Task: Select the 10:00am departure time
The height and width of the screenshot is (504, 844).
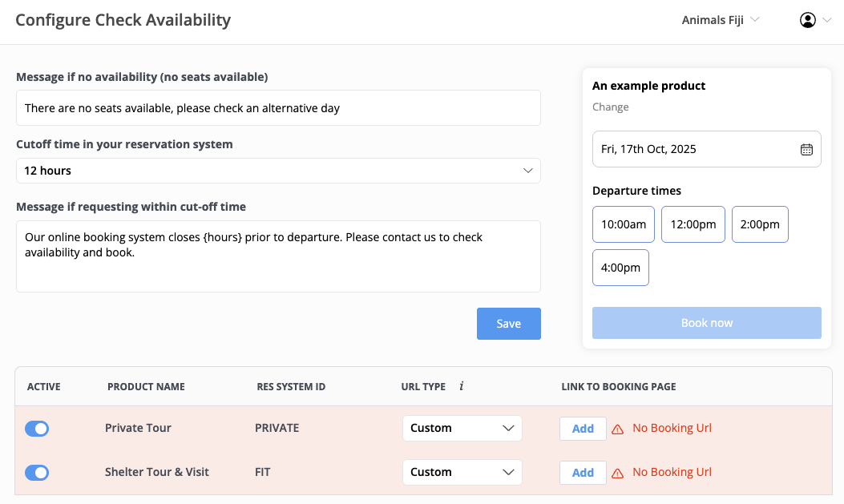Action: (x=624, y=224)
